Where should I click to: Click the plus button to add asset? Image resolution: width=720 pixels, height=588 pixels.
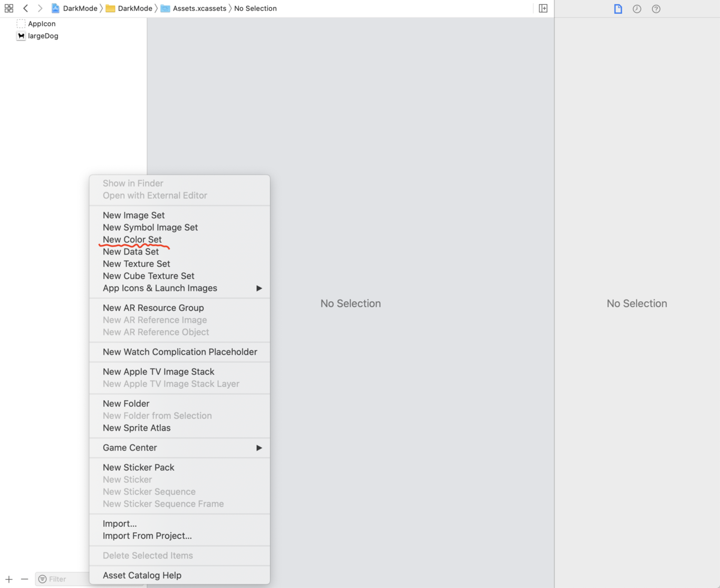(9, 579)
